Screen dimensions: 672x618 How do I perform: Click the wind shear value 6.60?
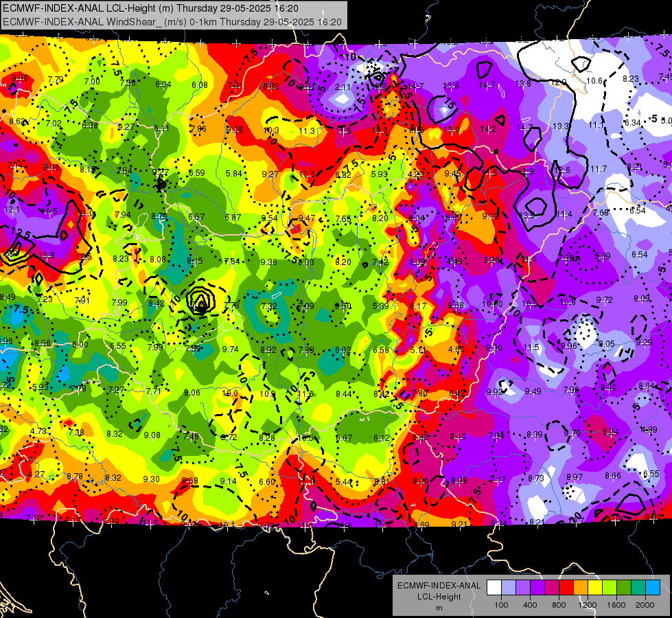267,481
